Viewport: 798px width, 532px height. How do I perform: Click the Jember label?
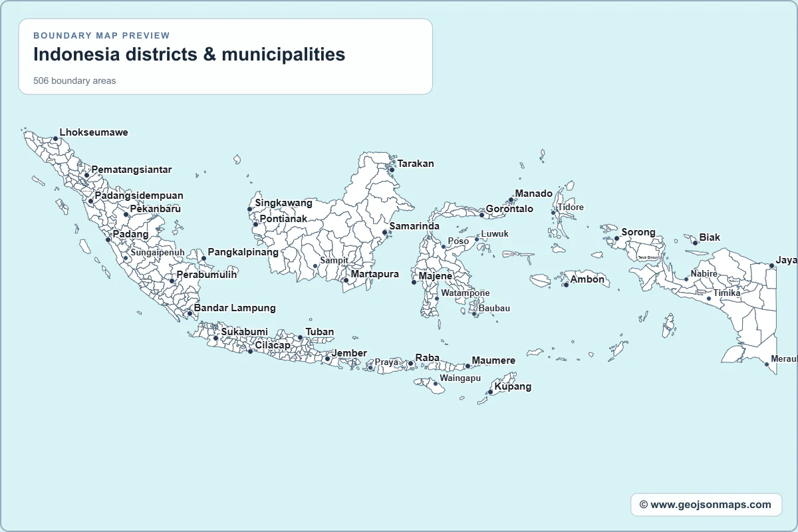click(x=350, y=353)
